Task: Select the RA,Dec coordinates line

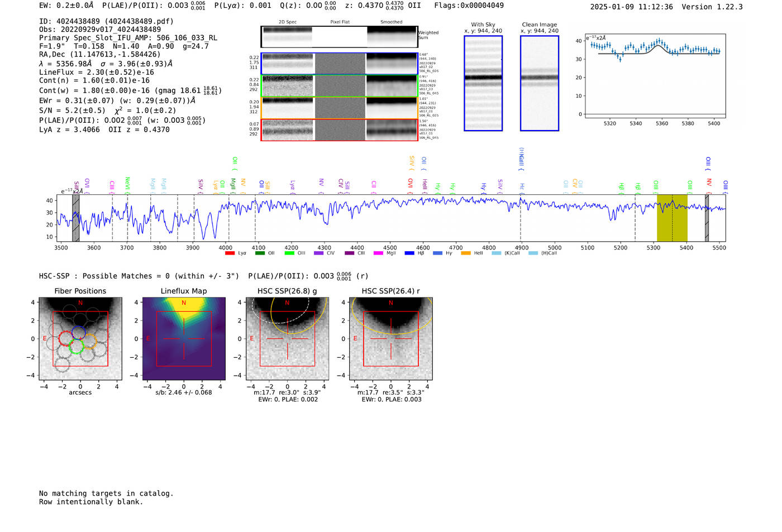Action: click(x=99, y=54)
